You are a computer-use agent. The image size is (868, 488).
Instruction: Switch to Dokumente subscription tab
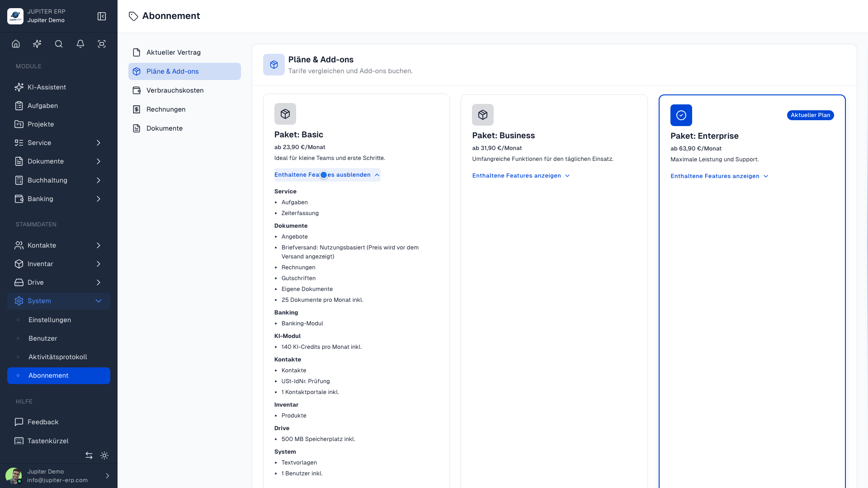184,128
